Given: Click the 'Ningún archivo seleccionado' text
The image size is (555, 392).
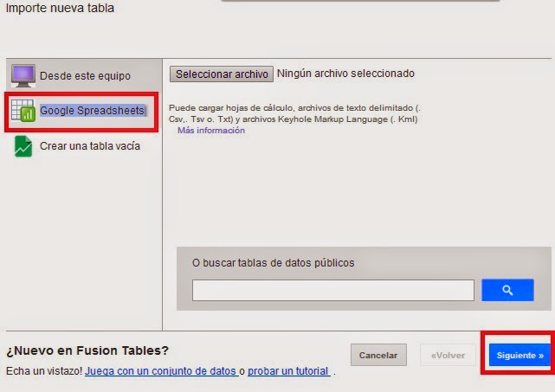Looking at the screenshot, I should coord(345,74).
